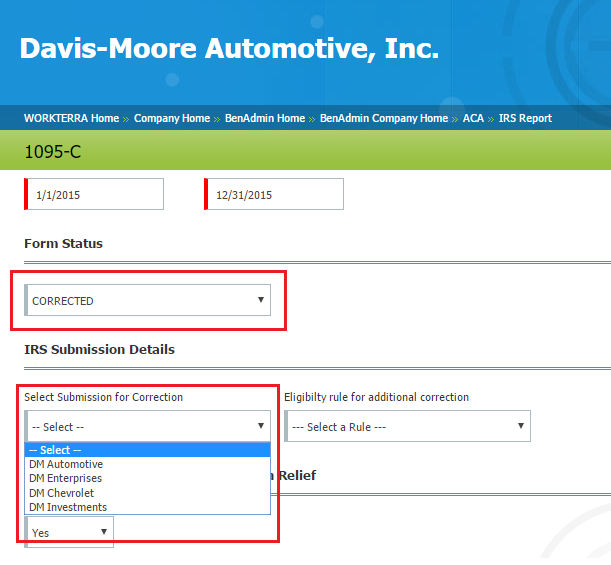Click the 1/1/2015 start date field
Screen dimensions: 611x565
(x=95, y=195)
